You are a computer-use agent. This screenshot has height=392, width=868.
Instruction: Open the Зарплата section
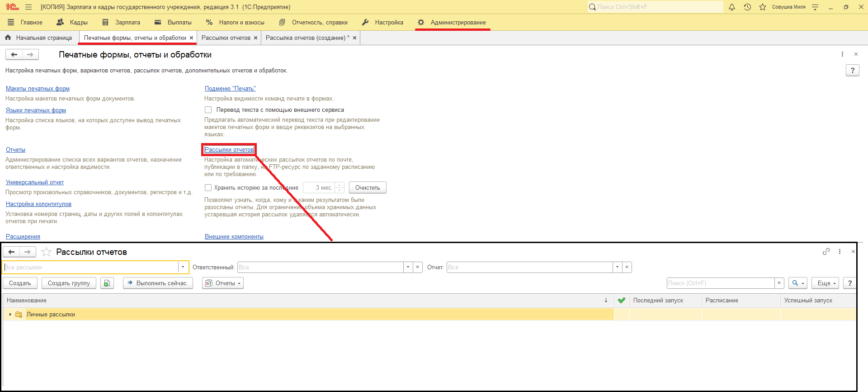coord(121,23)
